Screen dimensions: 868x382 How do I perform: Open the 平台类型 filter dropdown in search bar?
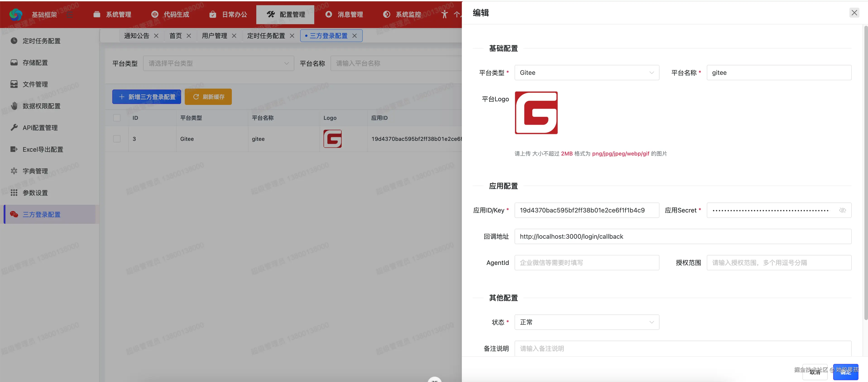[x=218, y=63]
